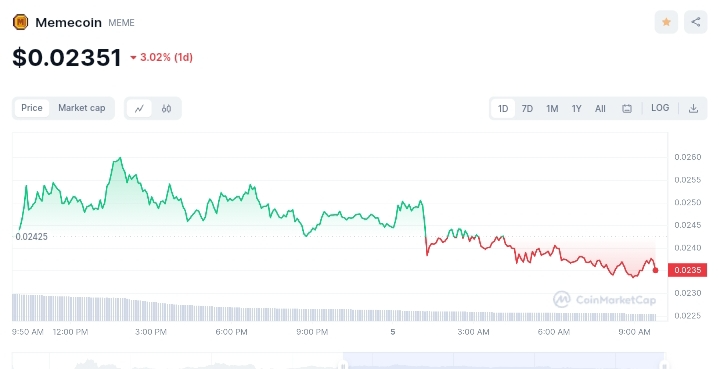The width and height of the screenshot is (719, 369).
Task: Select the 1D time range
Action: 503,109
